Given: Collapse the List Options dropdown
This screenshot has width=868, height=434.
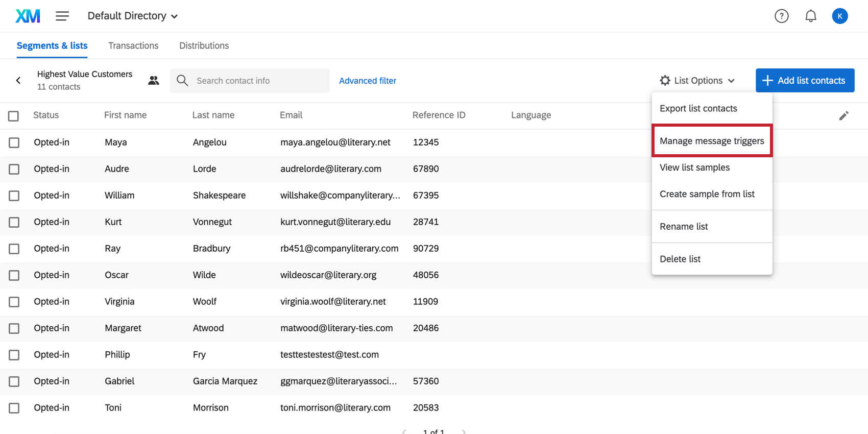Looking at the screenshot, I should 697,81.
